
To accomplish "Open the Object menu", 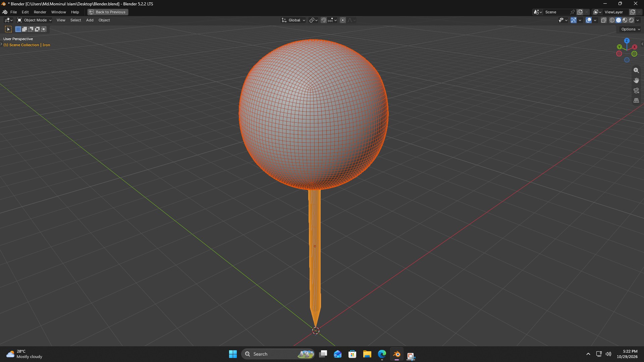I will (x=104, y=20).
